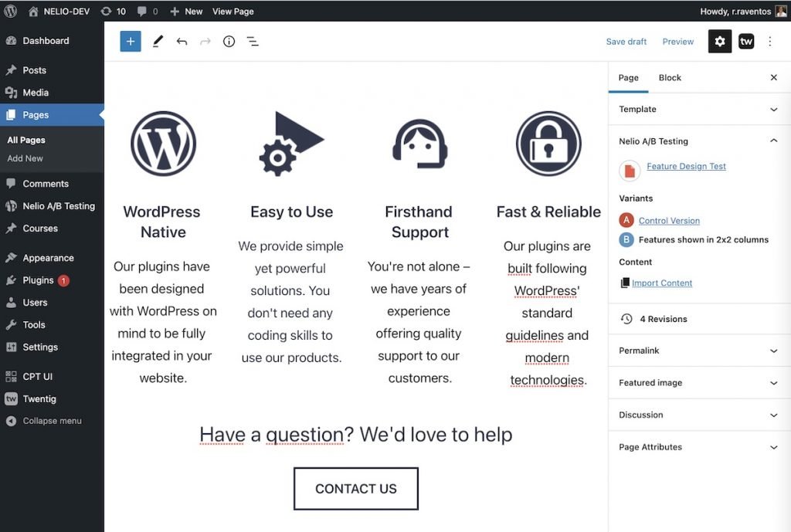The width and height of the screenshot is (791, 532).
Task: Click the Easy to Use heading
Action: (291, 212)
